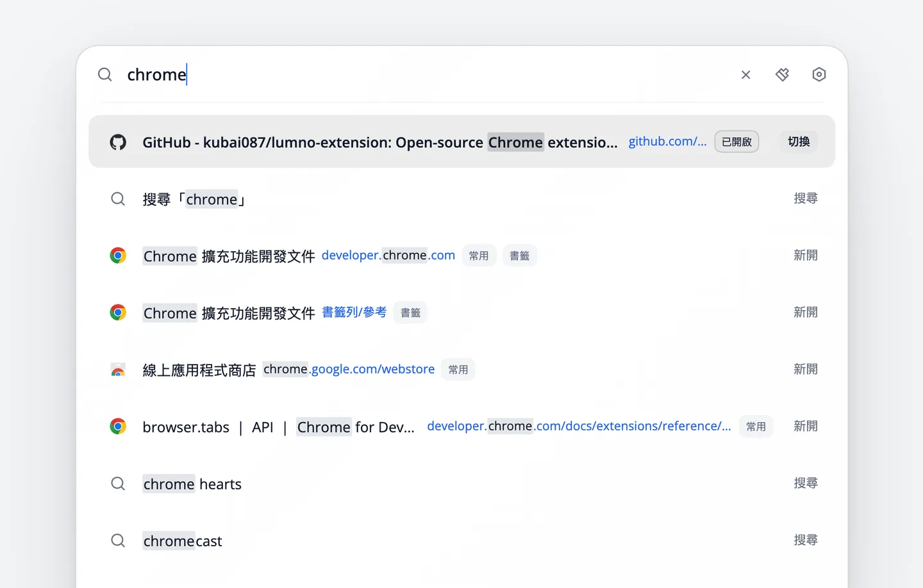
Task: Click the 切換 button
Action: point(799,142)
